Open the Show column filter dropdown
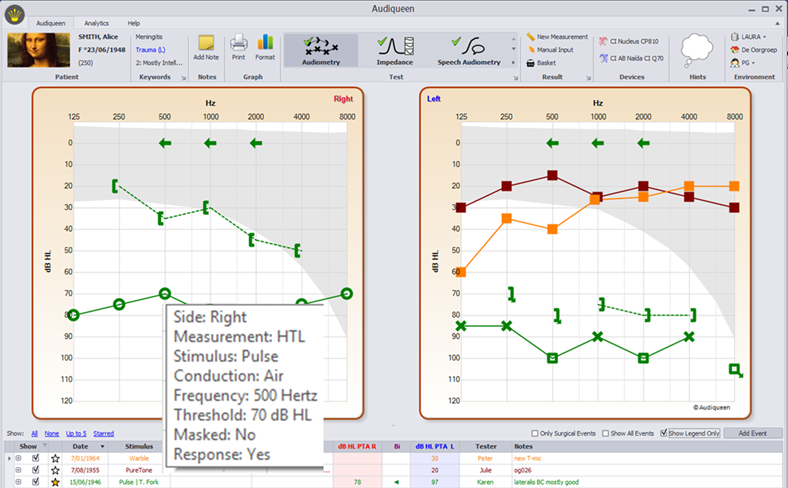 (x=45, y=446)
